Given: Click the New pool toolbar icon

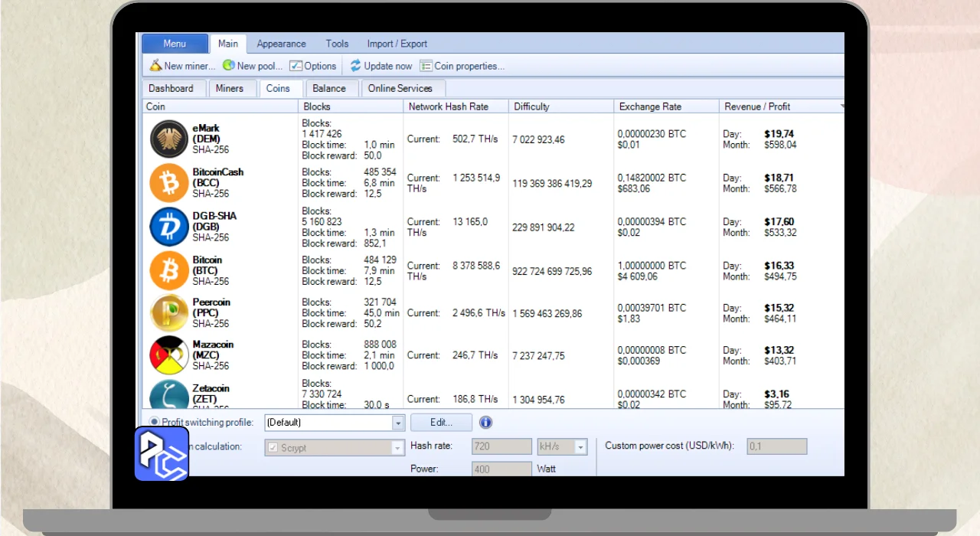Looking at the screenshot, I should pyautogui.click(x=228, y=66).
